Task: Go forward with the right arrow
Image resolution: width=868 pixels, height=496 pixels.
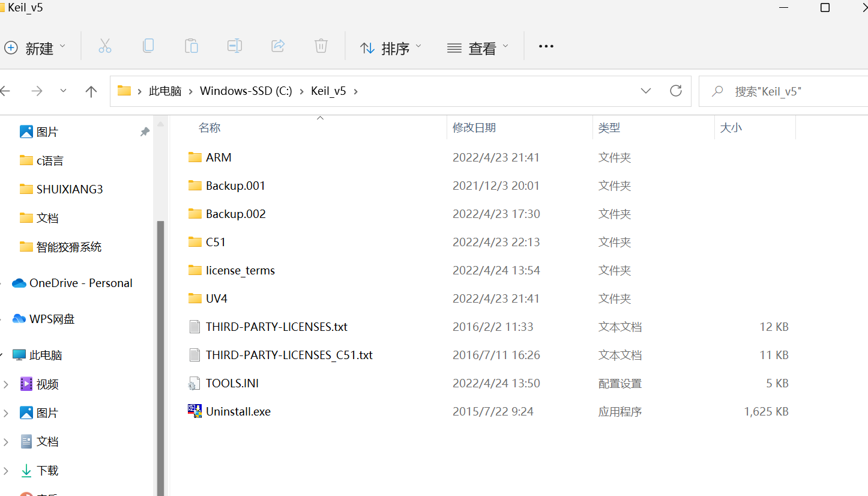Action: click(x=37, y=91)
